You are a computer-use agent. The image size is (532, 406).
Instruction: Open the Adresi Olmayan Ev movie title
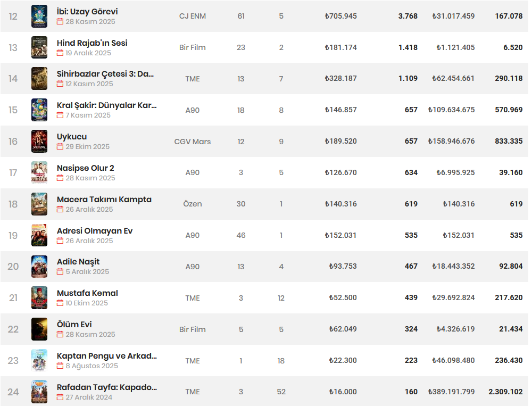click(95, 231)
